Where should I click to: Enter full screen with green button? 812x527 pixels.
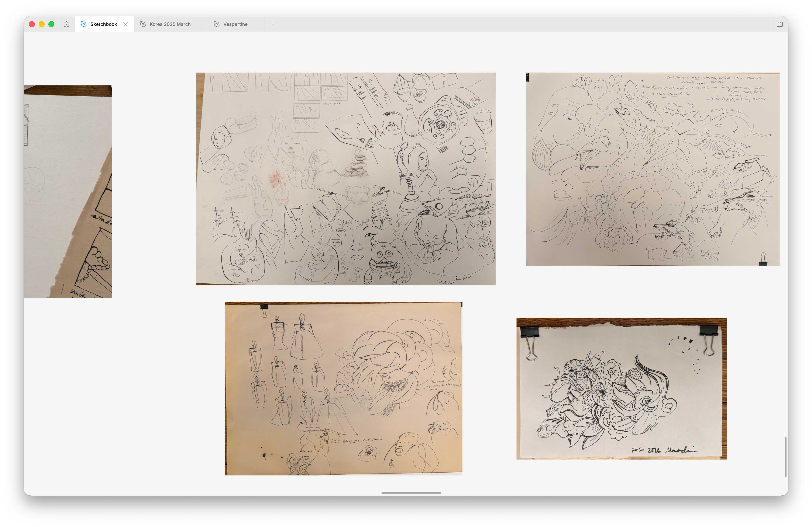[52, 24]
